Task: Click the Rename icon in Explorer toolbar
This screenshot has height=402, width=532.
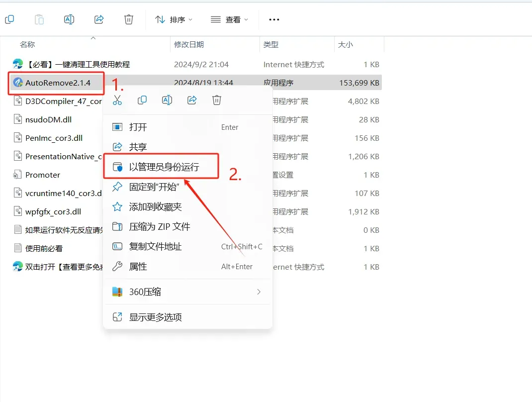Action: point(69,20)
